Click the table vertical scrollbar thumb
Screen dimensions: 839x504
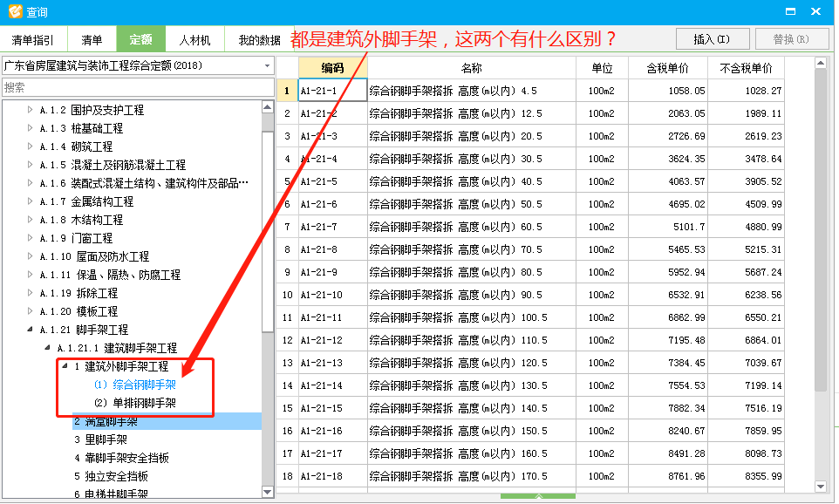(x=821, y=230)
